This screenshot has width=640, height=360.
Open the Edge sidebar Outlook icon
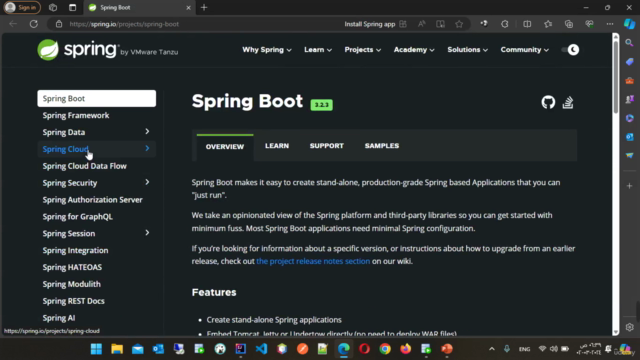click(x=629, y=137)
